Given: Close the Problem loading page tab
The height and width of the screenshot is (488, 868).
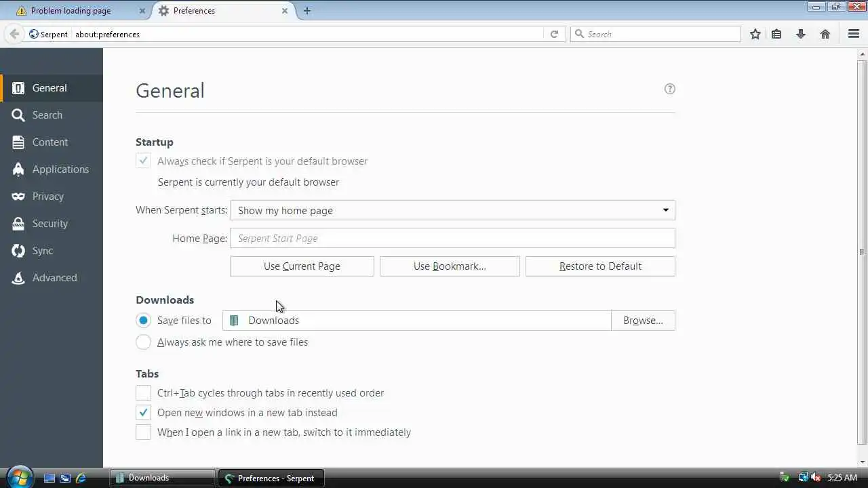Looking at the screenshot, I should pos(142,11).
